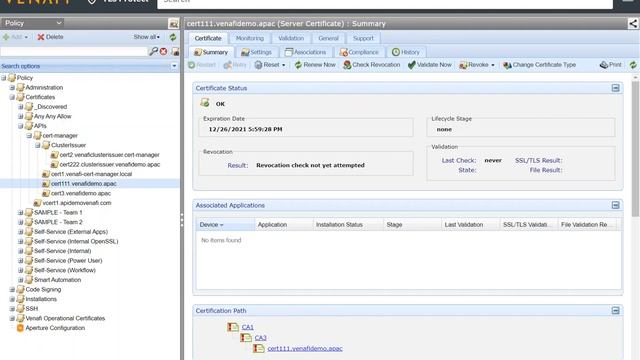This screenshot has width=640, height=360.
Task: Expand SAMPLE - Team 2 folder
Action: pyautogui.click(x=21, y=222)
